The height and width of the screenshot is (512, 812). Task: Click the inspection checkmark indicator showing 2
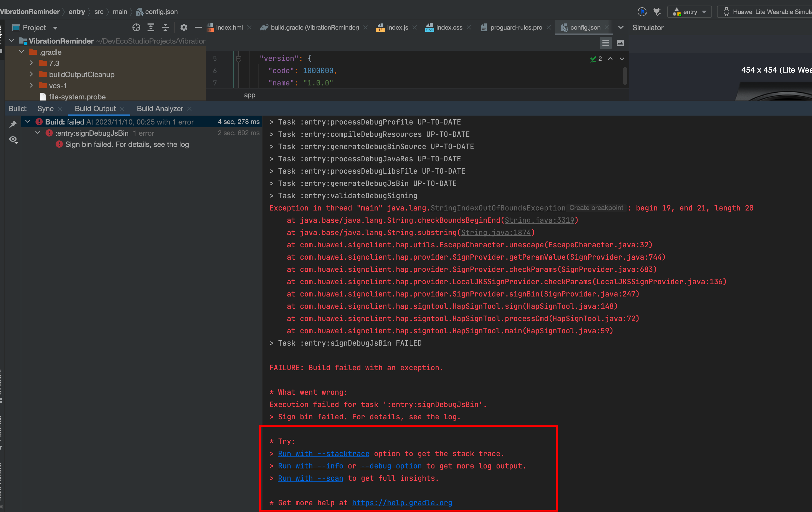pos(596,59)
